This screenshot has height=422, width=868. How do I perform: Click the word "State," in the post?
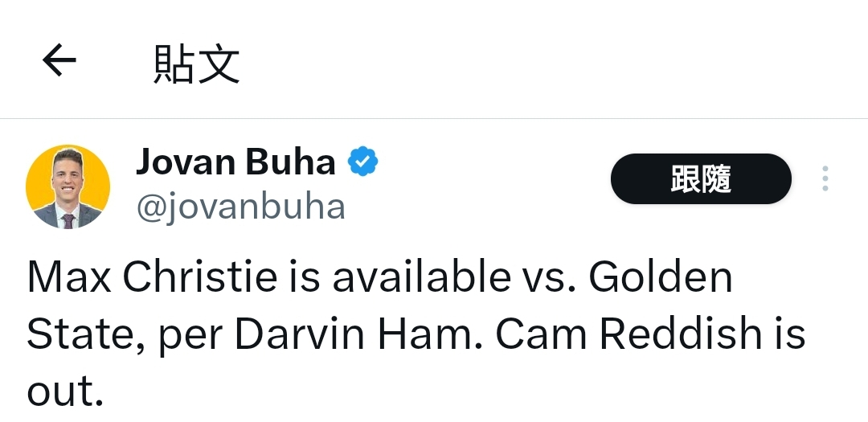coord(86,334)
